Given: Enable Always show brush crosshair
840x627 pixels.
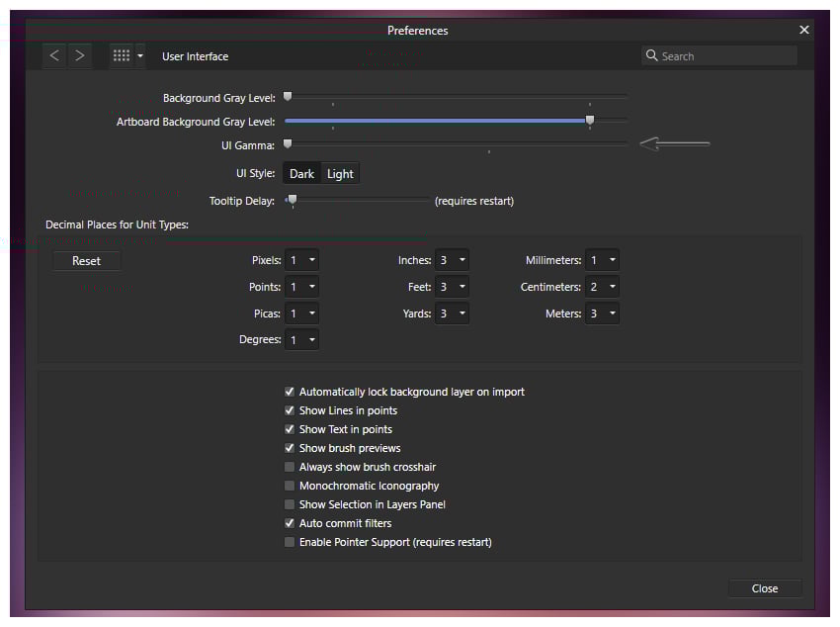Looking at the screenshot, I should click(290, 467).
